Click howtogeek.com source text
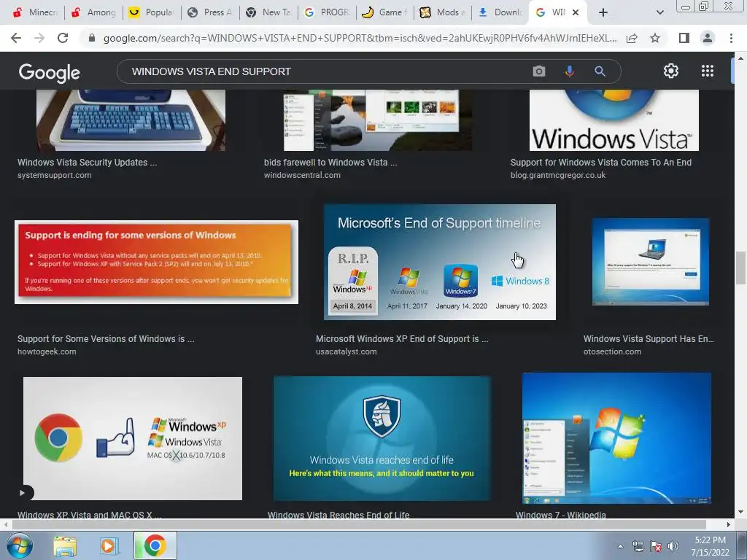 coord(47,352)
